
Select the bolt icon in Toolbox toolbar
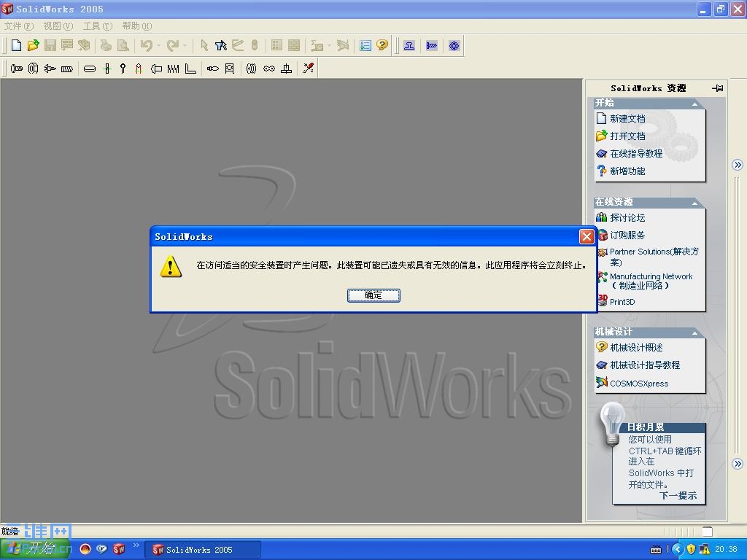coord(17,69)
